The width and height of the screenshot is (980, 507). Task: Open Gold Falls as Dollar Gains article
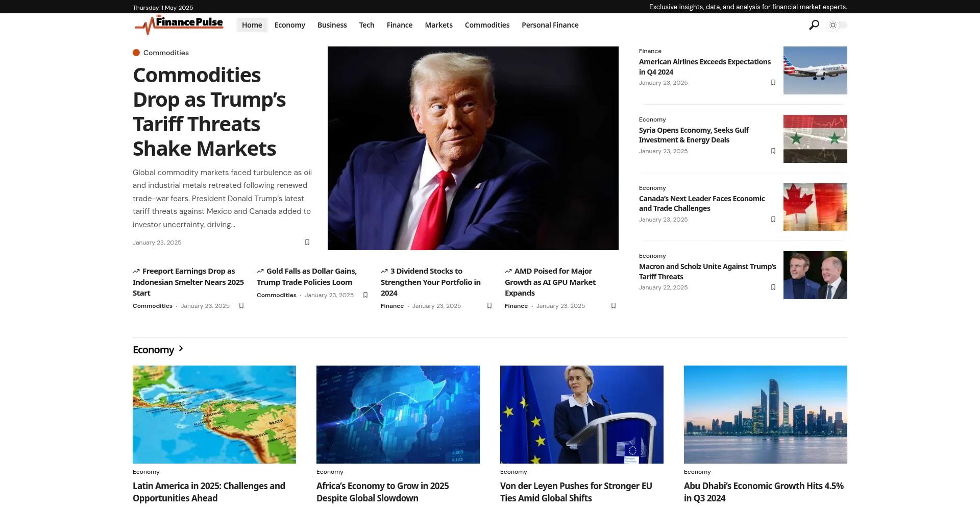[307, 277]
